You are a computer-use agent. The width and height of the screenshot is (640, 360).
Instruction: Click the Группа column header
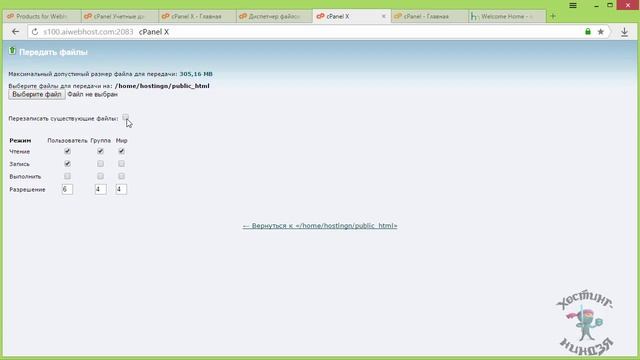[101, 140]
